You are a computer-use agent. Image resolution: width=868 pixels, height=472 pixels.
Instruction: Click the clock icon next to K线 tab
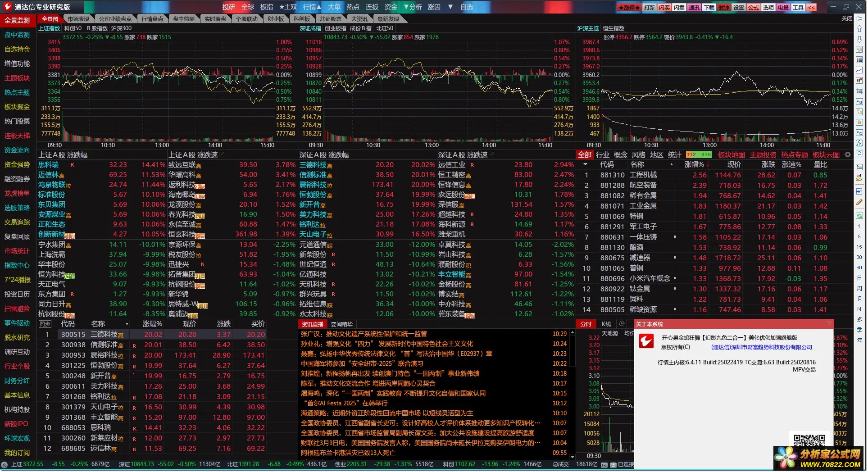(x=622, y=324)
